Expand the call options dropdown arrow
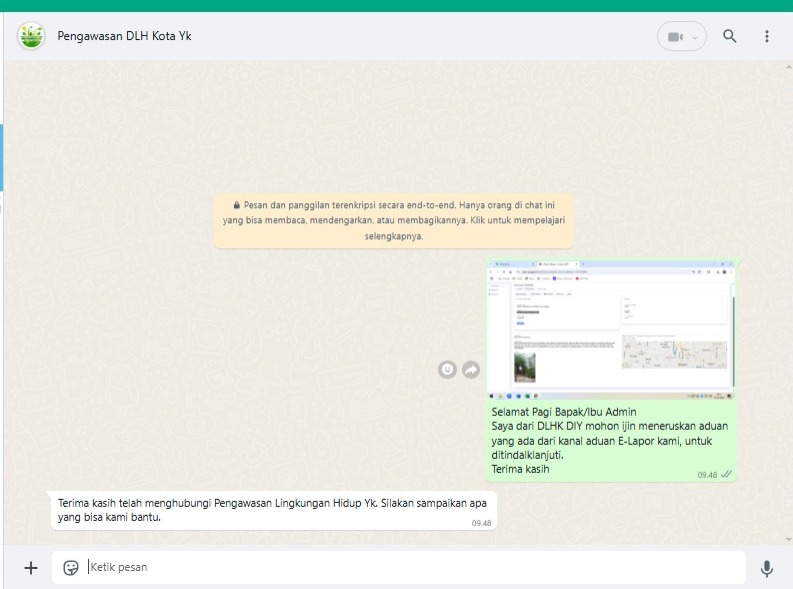The width and height of the screenshot is (793, 589). (695, 37)
